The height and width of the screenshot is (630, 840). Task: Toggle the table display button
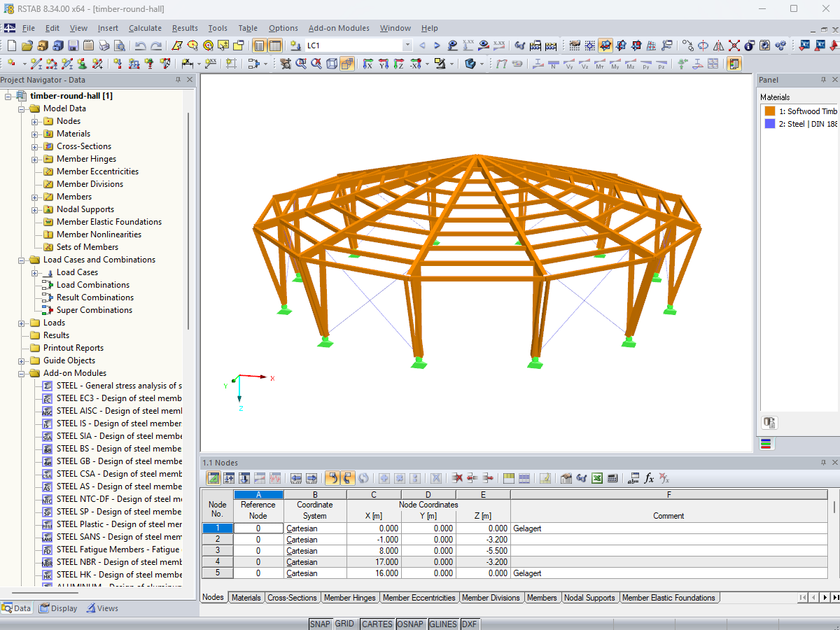coord(275,45)
